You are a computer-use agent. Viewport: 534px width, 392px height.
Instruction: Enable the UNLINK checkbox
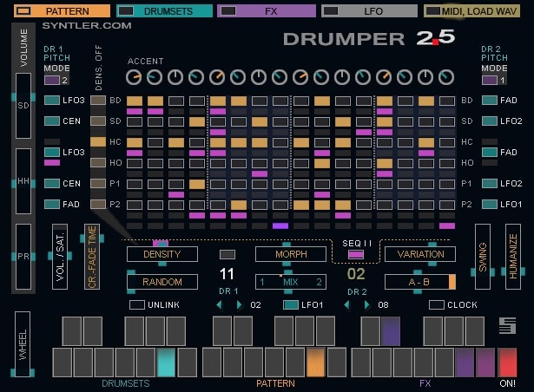137,305
